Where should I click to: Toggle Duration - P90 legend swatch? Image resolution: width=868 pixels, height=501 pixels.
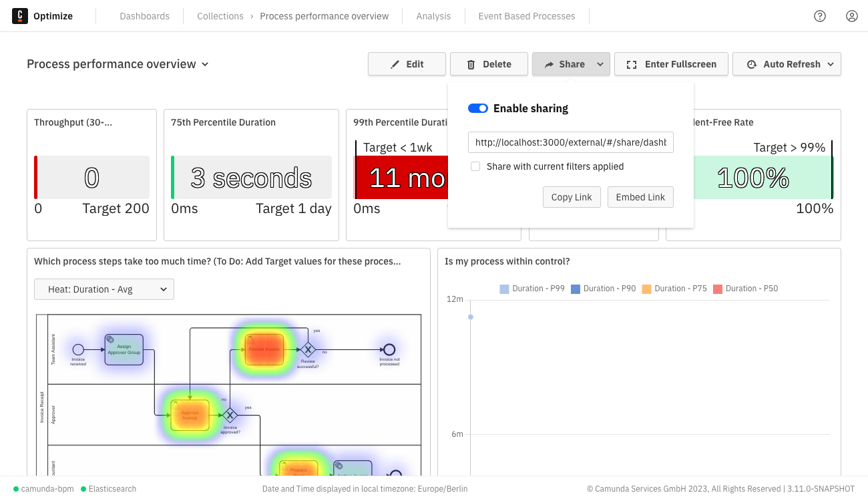576,289
